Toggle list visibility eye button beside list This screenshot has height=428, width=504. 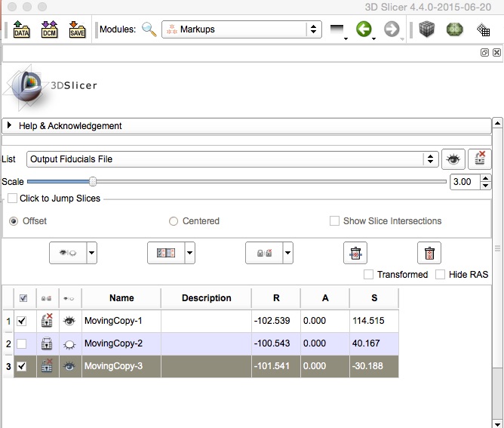[453, 159]
